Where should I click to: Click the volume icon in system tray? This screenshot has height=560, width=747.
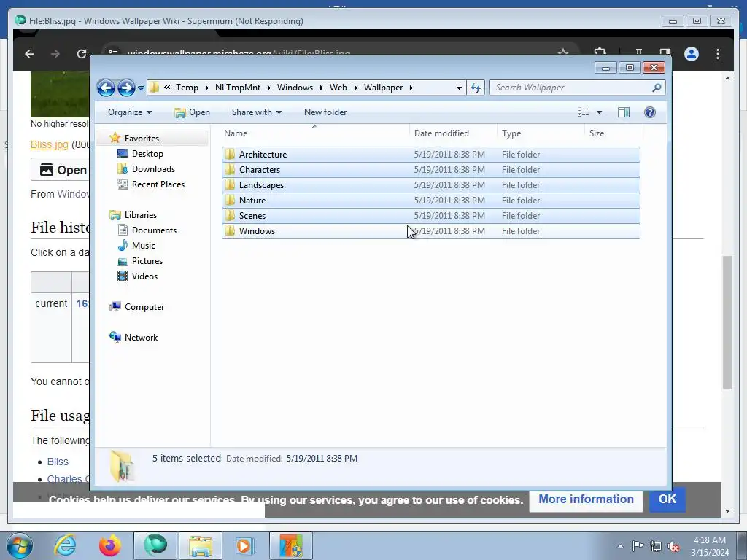coord(673,546)
